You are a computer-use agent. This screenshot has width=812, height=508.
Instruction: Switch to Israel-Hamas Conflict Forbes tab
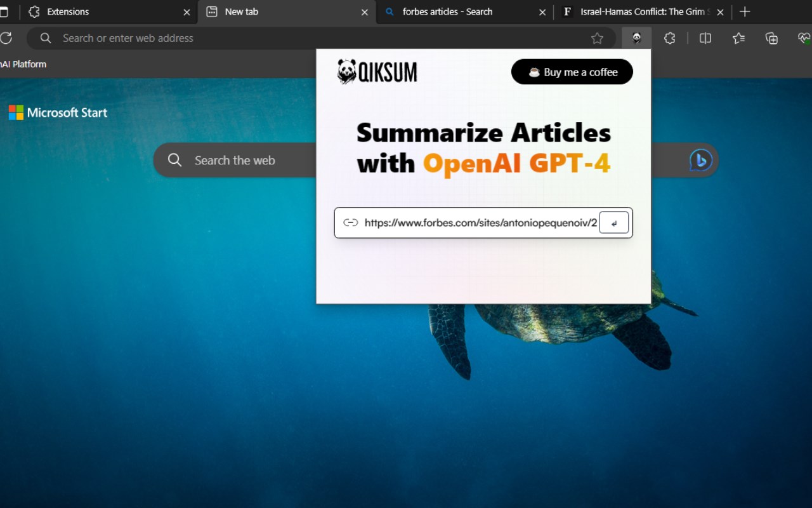click(643, 11)
